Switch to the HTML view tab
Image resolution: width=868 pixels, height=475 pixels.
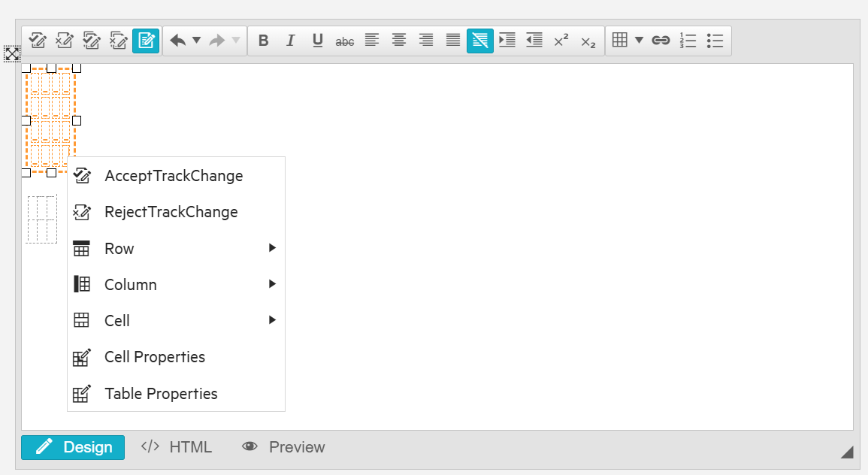point(176,447)
